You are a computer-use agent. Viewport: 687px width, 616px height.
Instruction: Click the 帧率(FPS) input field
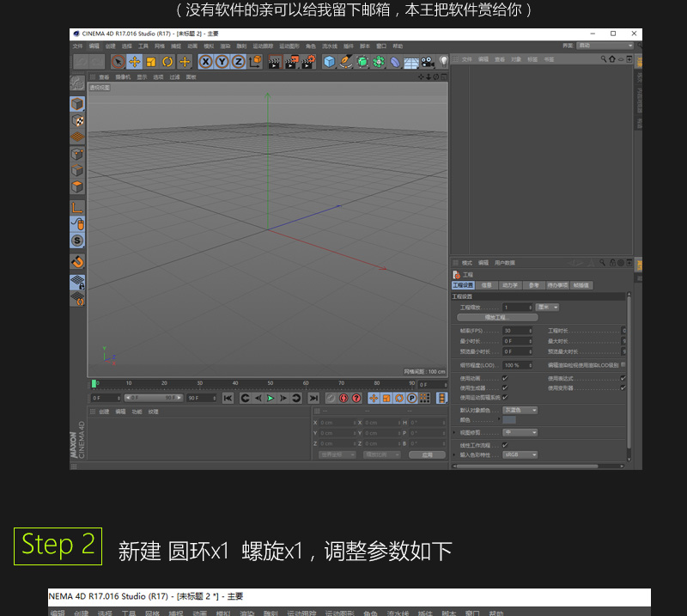click(518, 331)
